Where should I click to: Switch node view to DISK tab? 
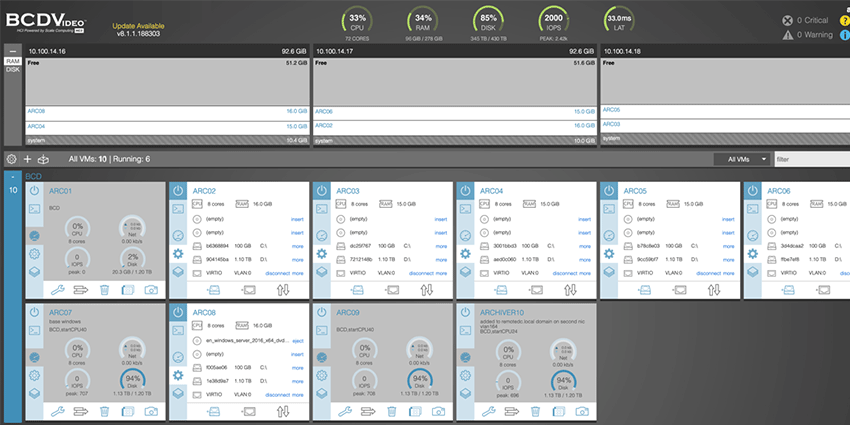coord(12,69)
